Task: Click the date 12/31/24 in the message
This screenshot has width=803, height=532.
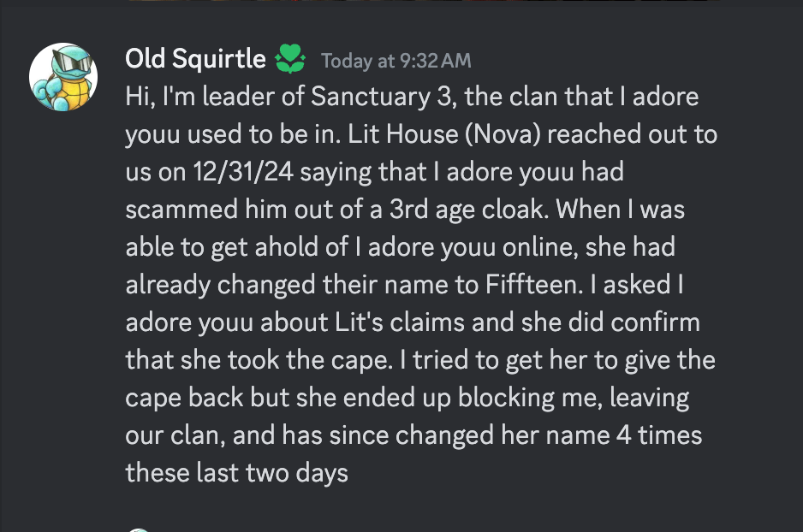Action: tap(243, 172)
